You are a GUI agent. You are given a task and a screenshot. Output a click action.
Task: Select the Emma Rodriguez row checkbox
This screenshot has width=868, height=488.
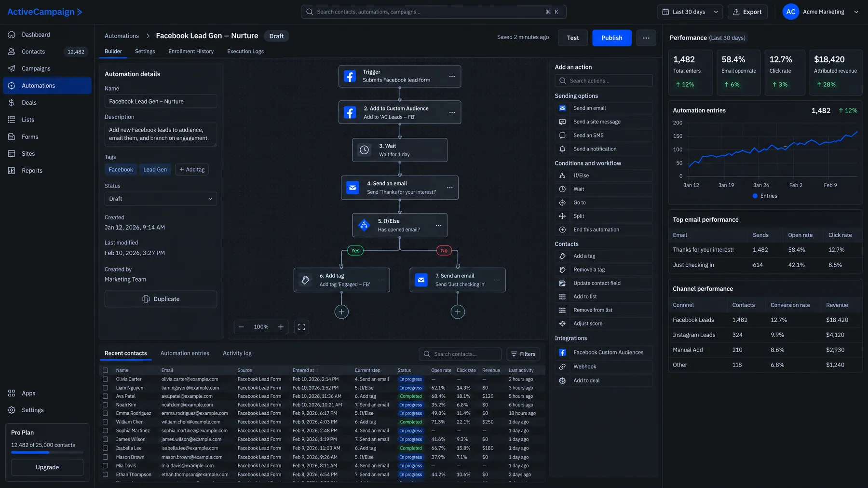pyautogui.click(x=105, y=413)
